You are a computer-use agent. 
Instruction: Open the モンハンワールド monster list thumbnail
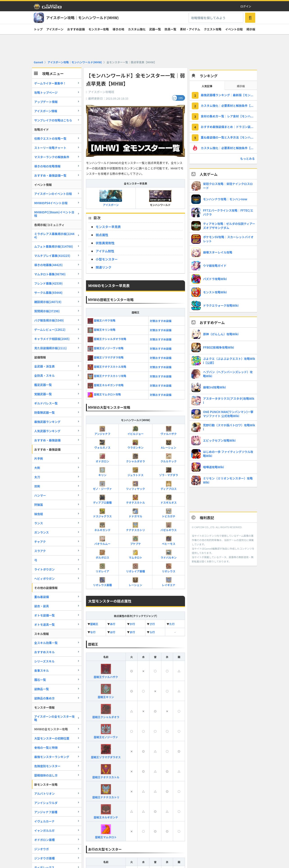click(x=160, y=196)
